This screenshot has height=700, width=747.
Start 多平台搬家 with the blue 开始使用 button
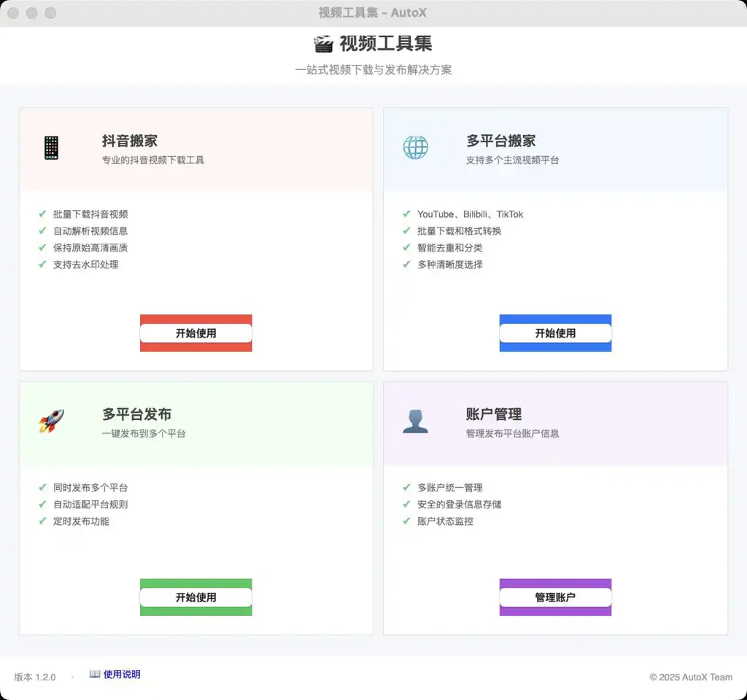coord(555,333)
